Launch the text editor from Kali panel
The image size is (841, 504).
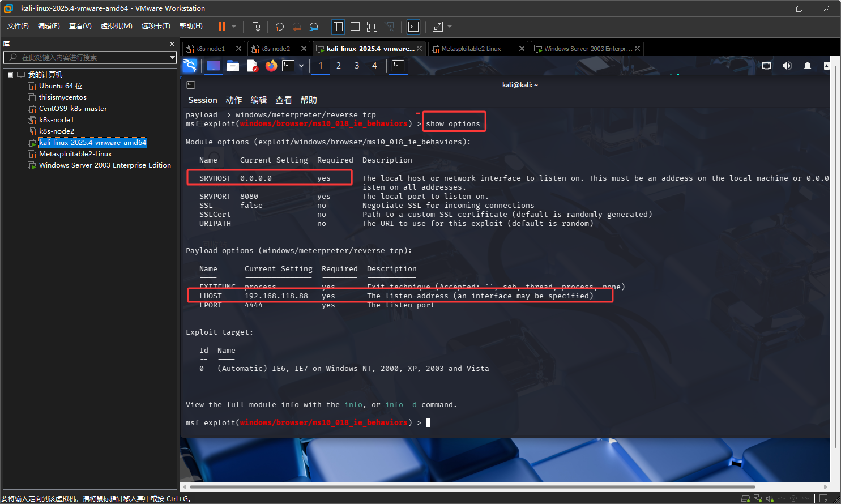[x=253, y=66]
